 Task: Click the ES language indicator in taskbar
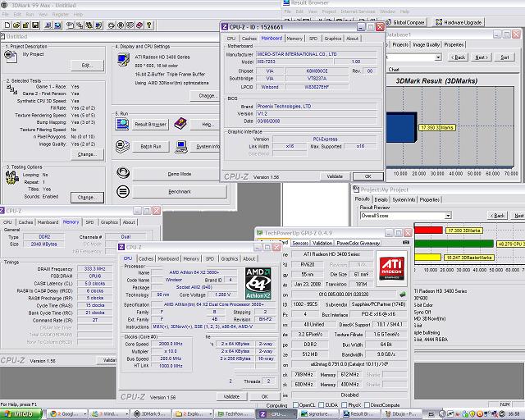click(x=431, y=414)
